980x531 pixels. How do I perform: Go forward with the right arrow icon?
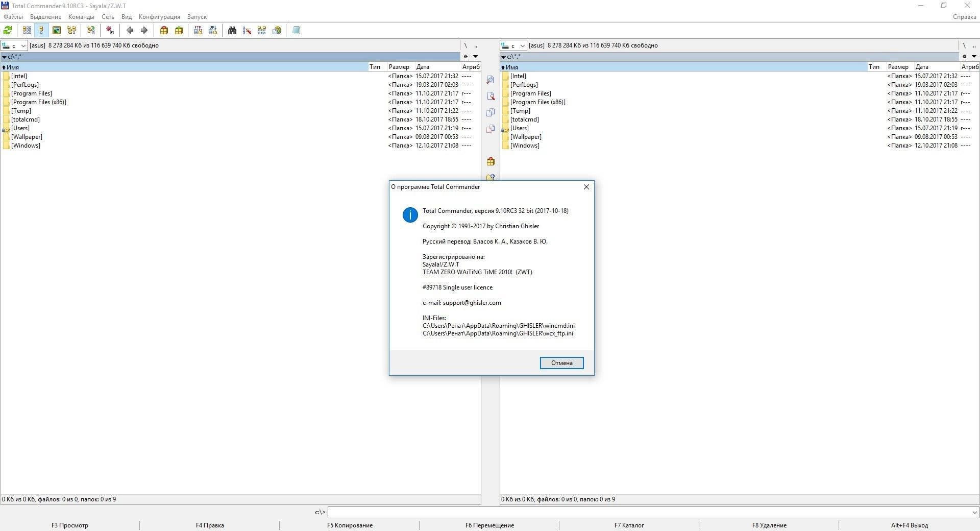tap(144, 31)
